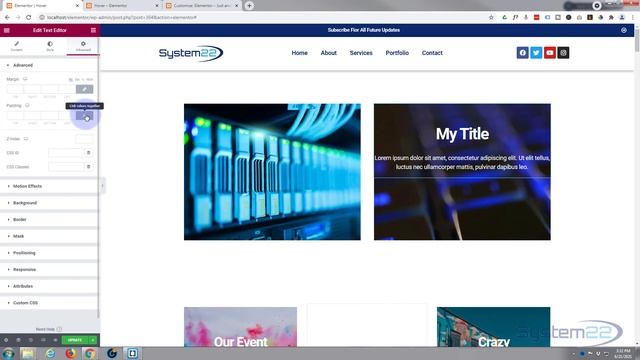Image resolution: width=640 pixels, height=360 pixels.
Task: Click the Preview Changes eye icon
Action: [x=55, y=340]
